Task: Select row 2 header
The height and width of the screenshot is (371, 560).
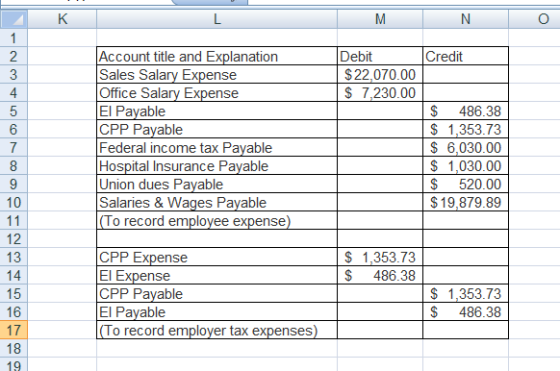Action: click(x=14, y=56)
